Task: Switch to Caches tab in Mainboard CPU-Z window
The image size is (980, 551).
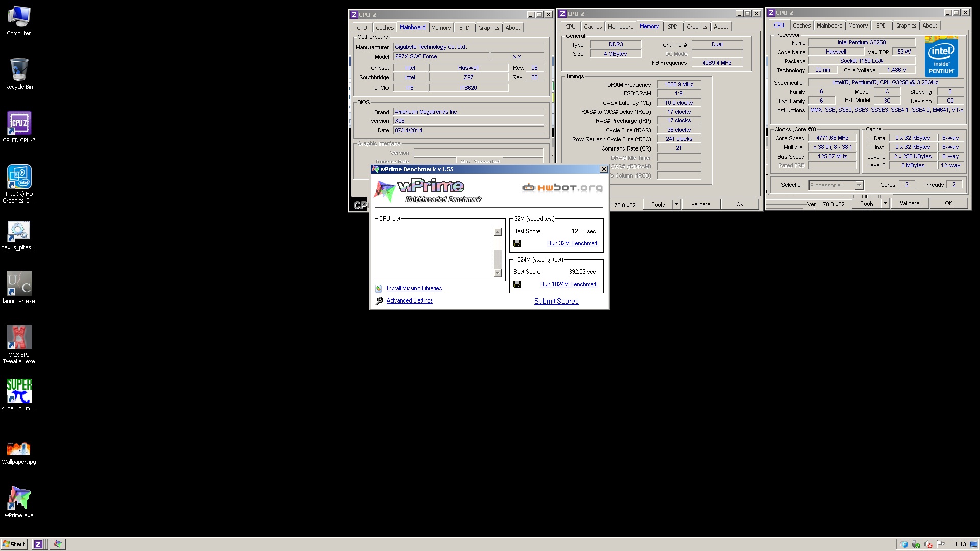Action: pos(384,28)
